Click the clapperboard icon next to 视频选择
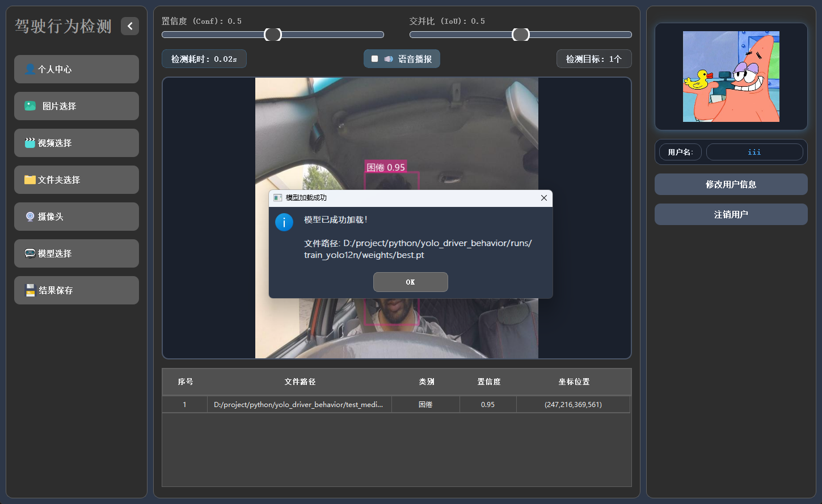Image resolution: width=822 pixels, height=504 pixels. [30, 143]
